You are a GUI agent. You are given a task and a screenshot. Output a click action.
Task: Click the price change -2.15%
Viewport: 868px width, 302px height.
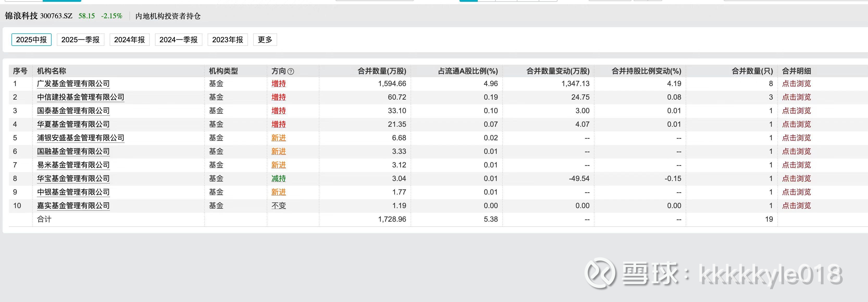pos(111,16)
